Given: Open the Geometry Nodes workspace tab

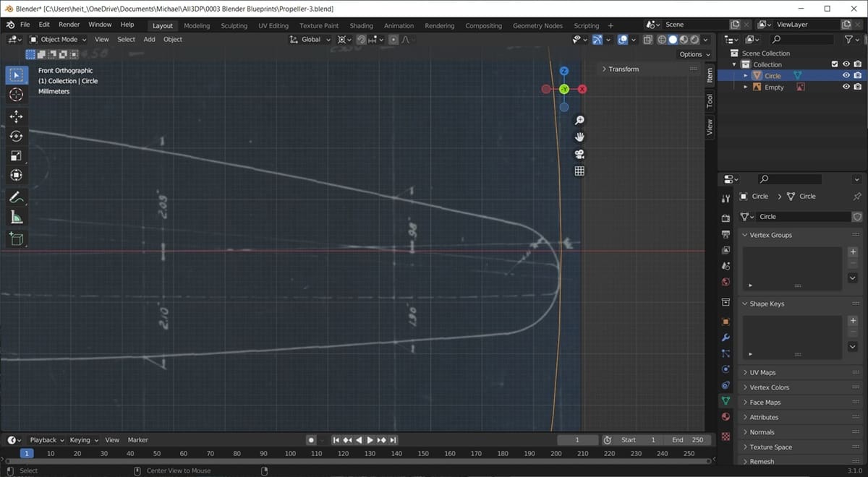Looking at the screenshot, I should coord(537,25).
